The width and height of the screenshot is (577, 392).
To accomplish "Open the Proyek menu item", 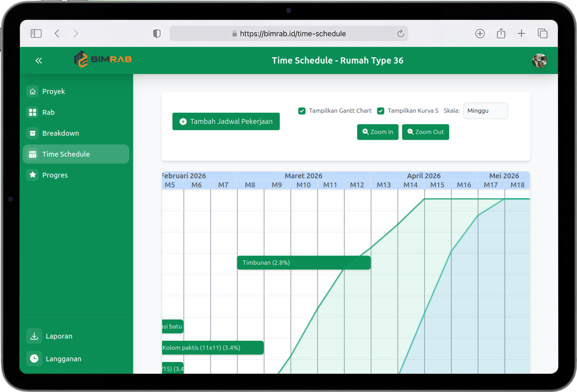I will [76, 92].
